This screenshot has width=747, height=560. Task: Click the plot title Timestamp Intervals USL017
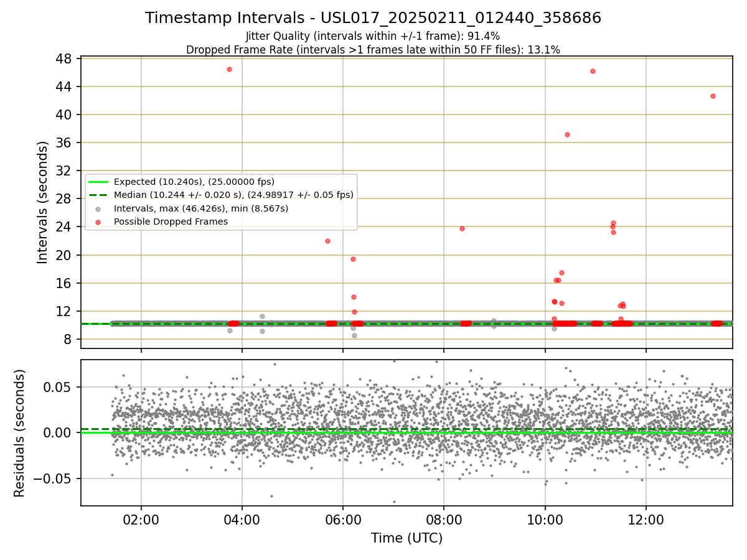373,18
